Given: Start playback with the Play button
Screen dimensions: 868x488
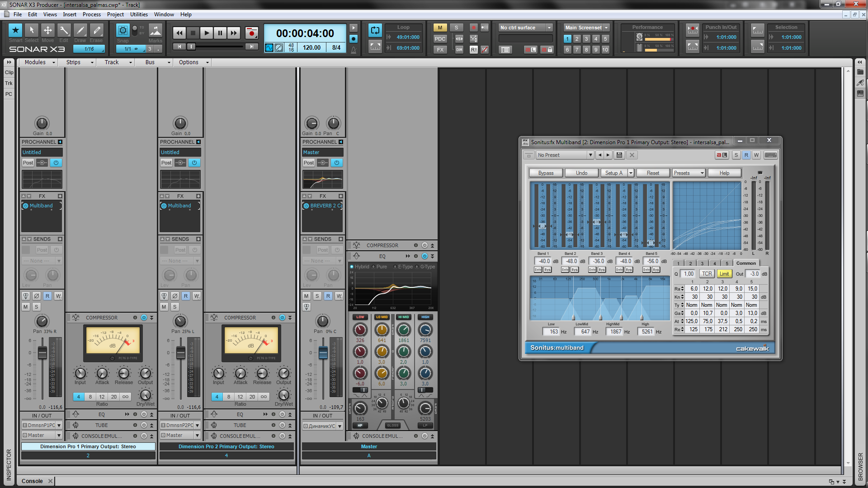Looking at the screenshot, I should (x=207, y=33).
